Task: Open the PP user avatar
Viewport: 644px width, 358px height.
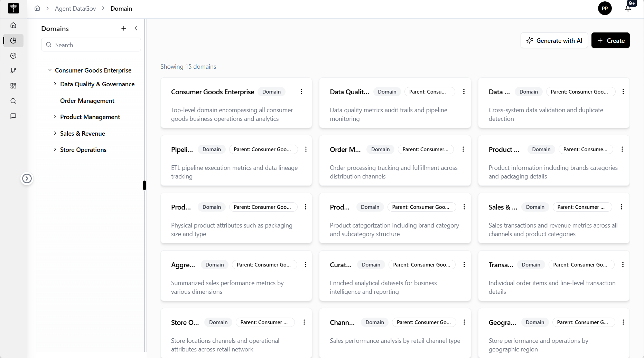Action: (605, 8)
